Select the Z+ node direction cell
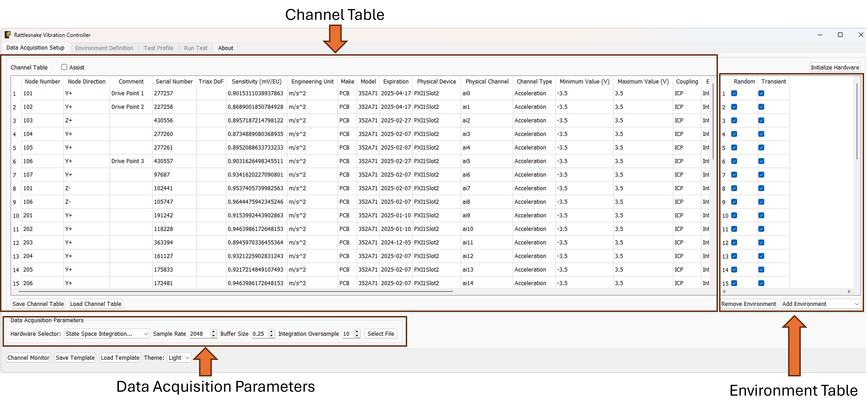This screenshot has height=410, width=868. pos(87,120)
